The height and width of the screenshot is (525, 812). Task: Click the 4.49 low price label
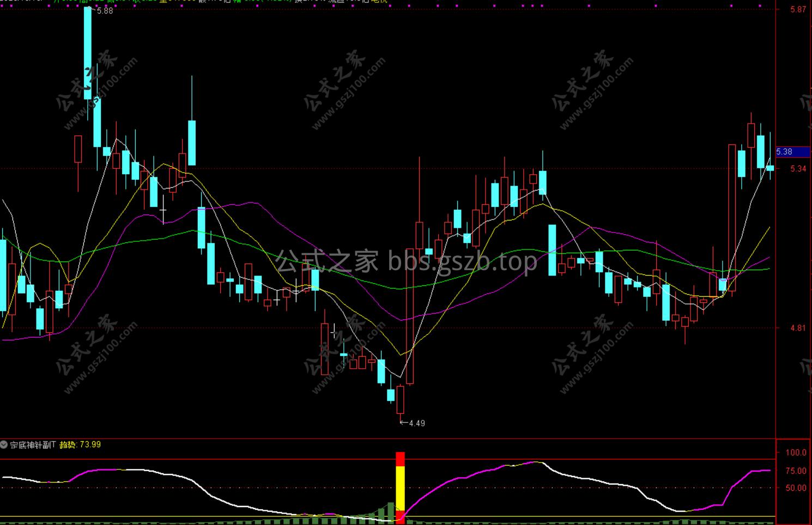pyautogui.click(x=417, y=423)
